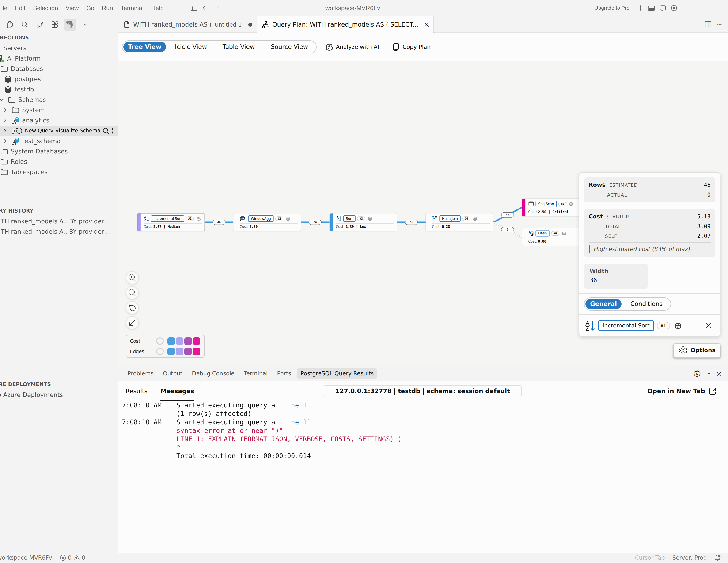Reset the query plan view rotation icon
Image resolution: width=728 pixels, height=563 pixels.
pos(132,308)
